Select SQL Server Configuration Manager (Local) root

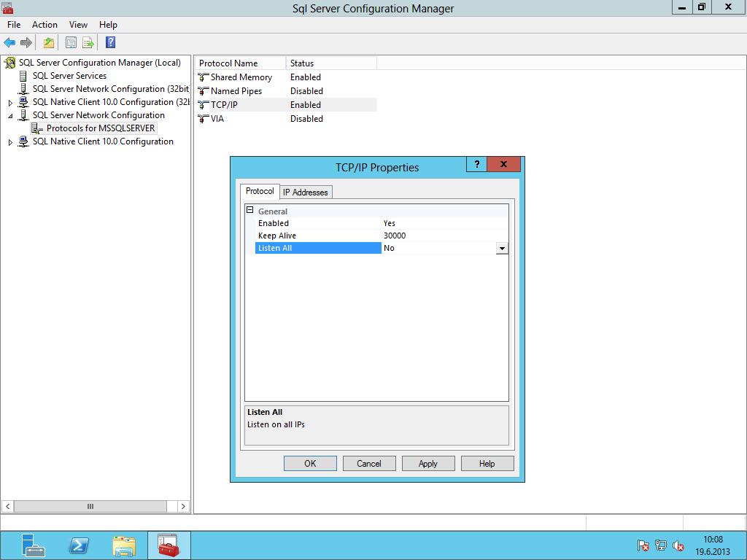100,63
